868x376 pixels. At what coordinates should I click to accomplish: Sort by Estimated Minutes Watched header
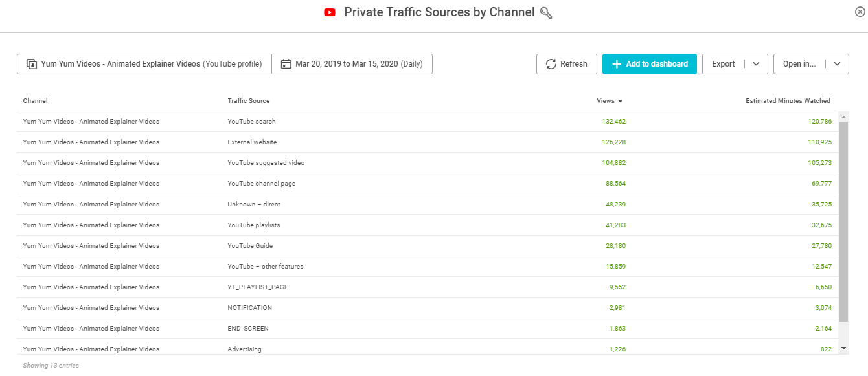click(788, 101)
